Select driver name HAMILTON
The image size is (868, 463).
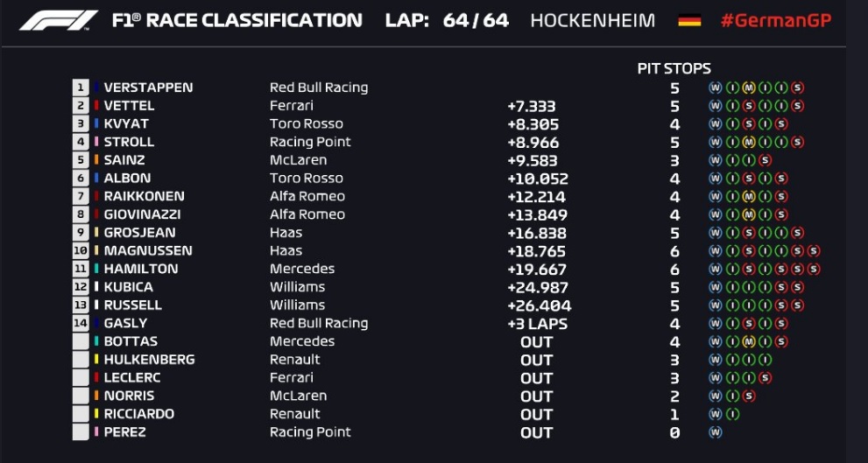(x=141, y=269)
